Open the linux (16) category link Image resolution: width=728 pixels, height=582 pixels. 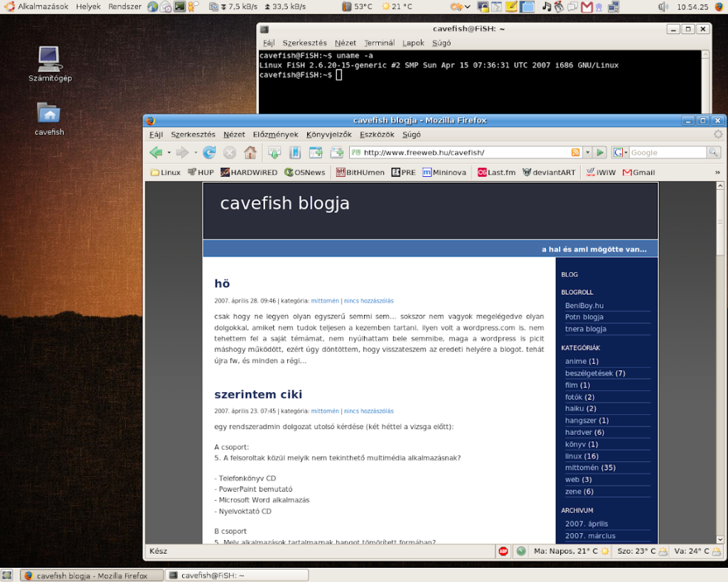click(x=582, y=456)
